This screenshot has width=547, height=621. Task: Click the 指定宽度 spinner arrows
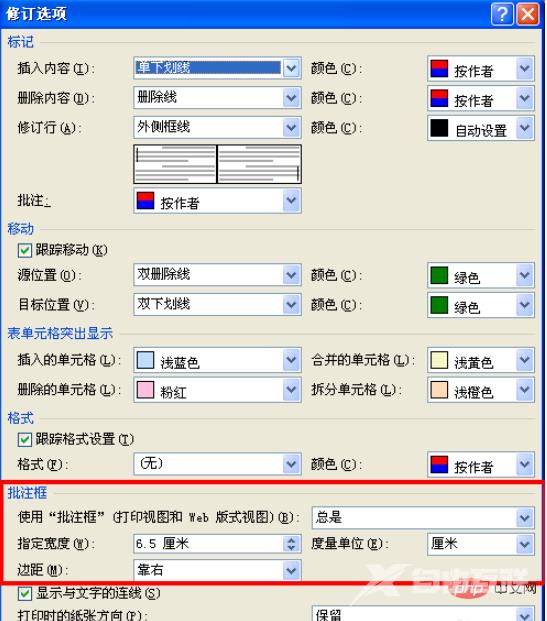292,544
